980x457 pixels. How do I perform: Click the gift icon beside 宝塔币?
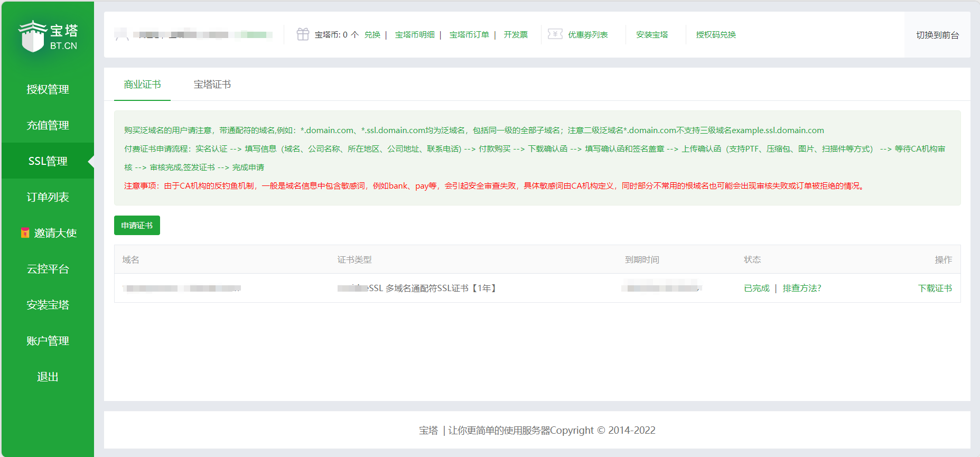point(303,34)
